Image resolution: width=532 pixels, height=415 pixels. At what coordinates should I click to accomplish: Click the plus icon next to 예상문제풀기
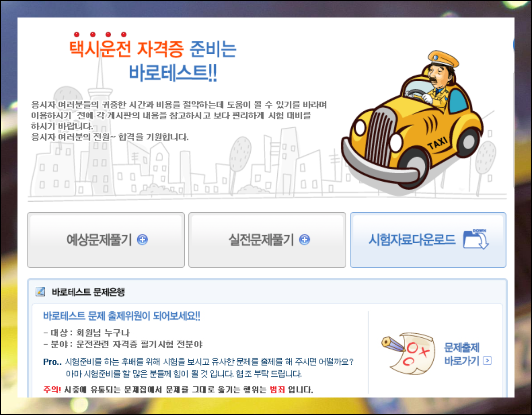tap(142, 240)
